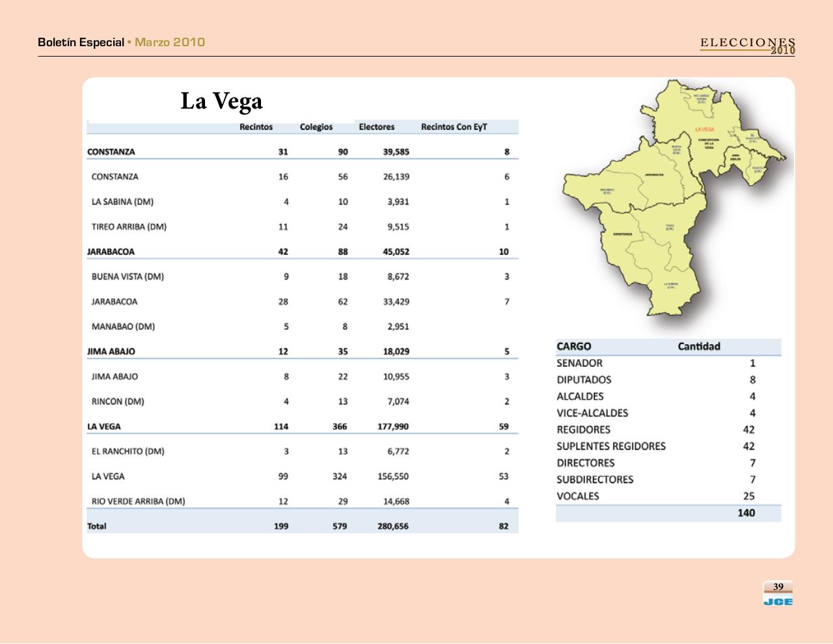Click the LA SABINA (DM) map region
833x644 pixels.
(x=671, y=284)
